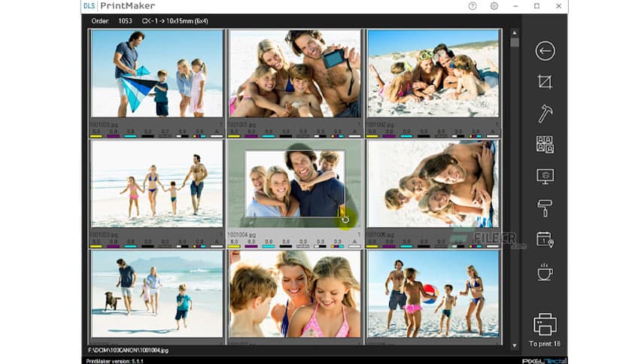Click the vertical scrollbar thumb

(x=515, y=43)
